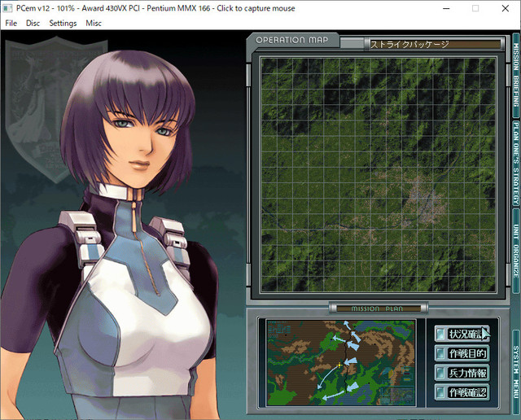Click the indicator light on 兵力情報
Viewport: 521px width, 420px height.
(440, 373)
